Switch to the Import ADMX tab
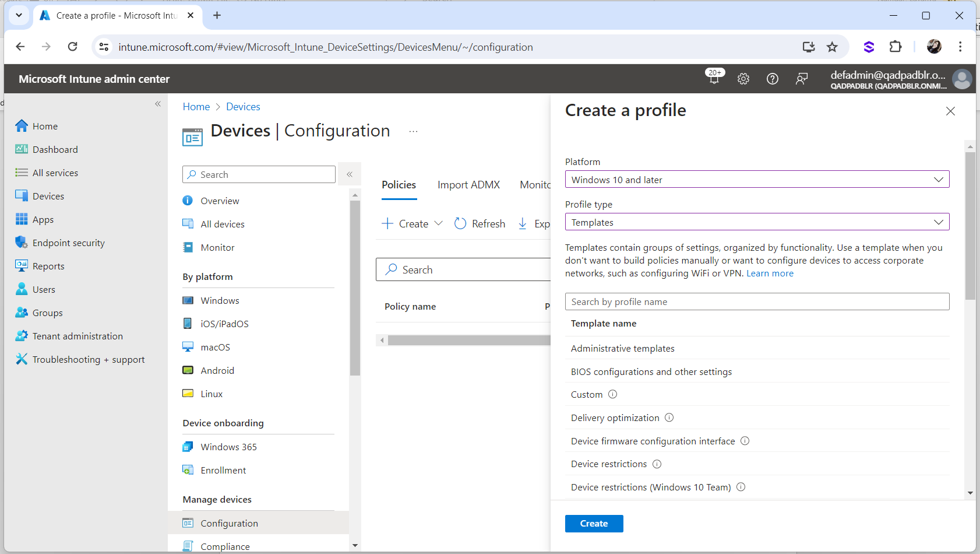The height and width of the screenshot is (554, 980). (468, 185)
